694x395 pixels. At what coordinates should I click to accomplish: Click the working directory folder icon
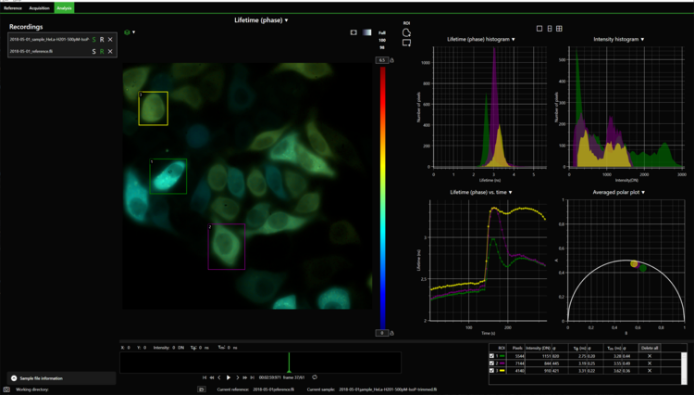(x=6, y=390)
